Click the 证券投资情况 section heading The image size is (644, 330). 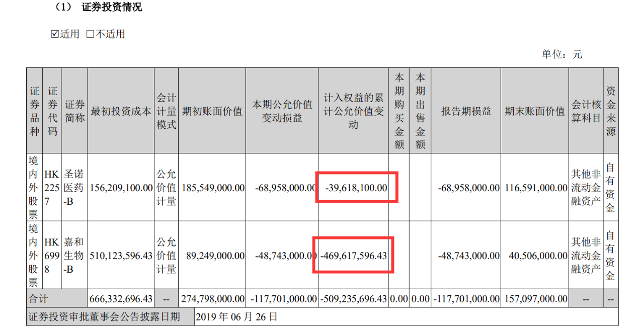(x=112, y=8)
